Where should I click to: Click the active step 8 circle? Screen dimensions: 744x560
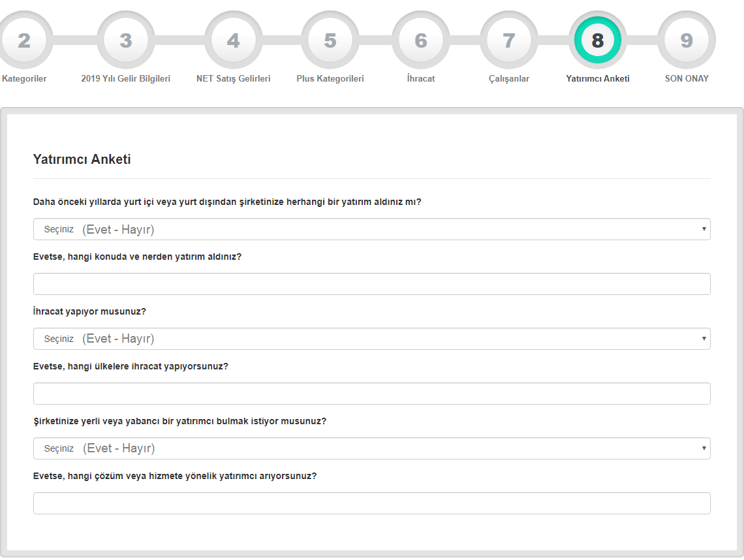[598, 40]
